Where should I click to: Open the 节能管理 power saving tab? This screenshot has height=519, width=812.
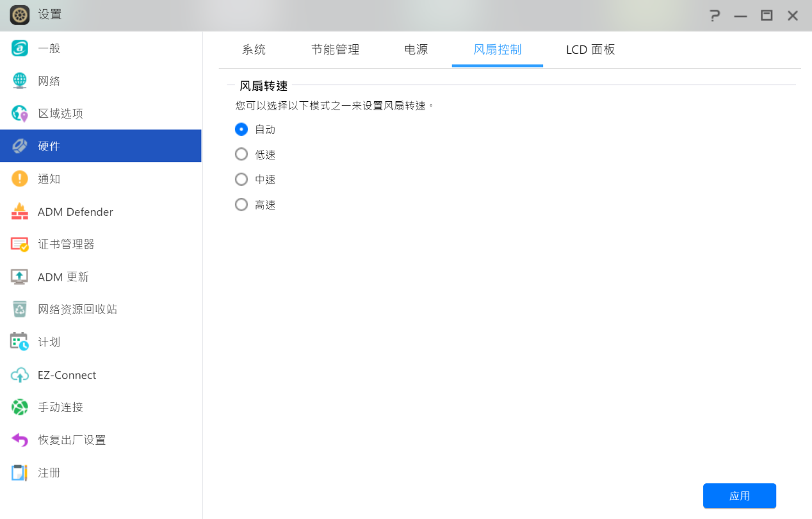click(335, 50)
